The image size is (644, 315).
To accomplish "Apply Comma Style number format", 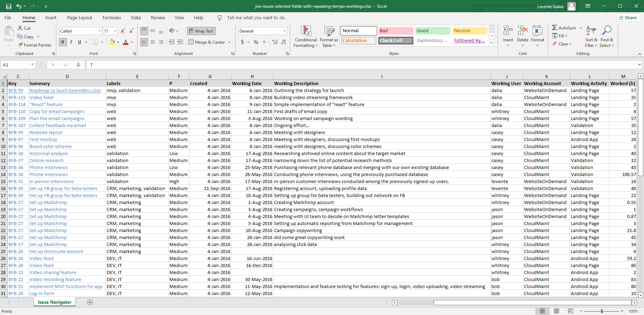I will click(264, 42).
